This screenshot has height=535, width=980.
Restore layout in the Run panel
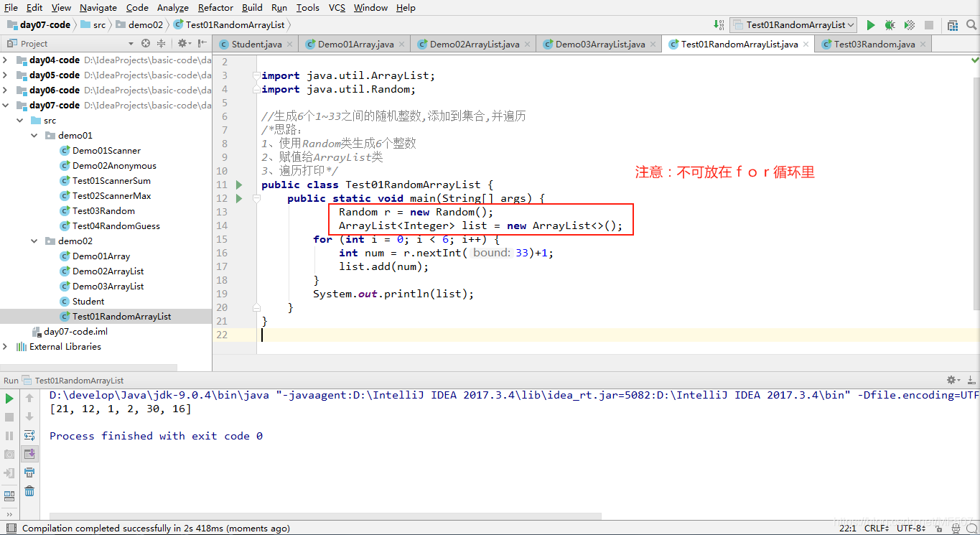coord(9,496)
